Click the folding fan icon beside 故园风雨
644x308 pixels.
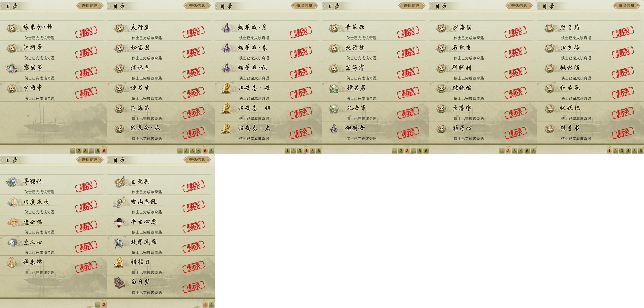(119, 243)
